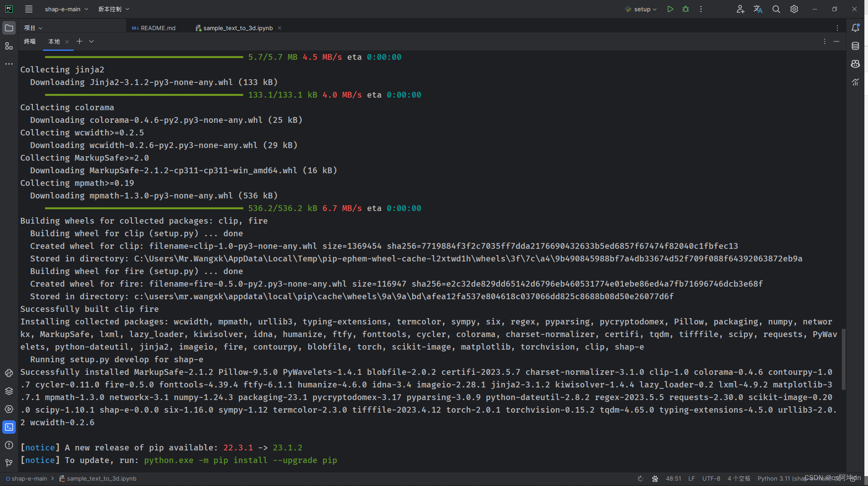The height and width of the screenshot is (486, 868).
Task: Close the sample_text_to_3d.ipynb tab
Action: pyautogui.click(x=280, y=28)
